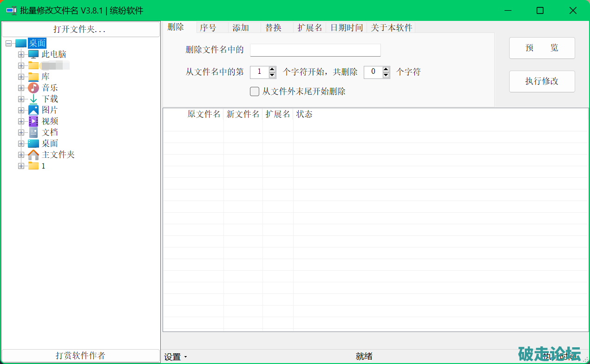
Task: Click the 执行修改 button
Action: [542, 81]
